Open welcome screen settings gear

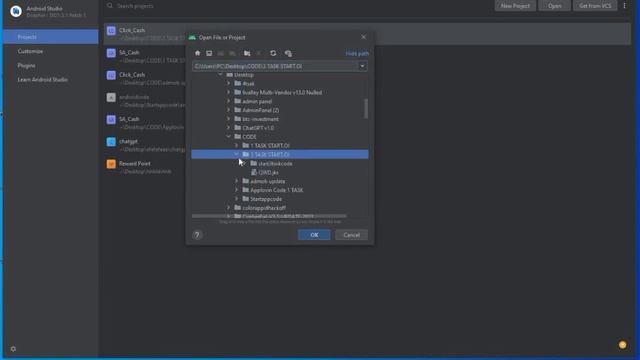[x=13, y=349]
